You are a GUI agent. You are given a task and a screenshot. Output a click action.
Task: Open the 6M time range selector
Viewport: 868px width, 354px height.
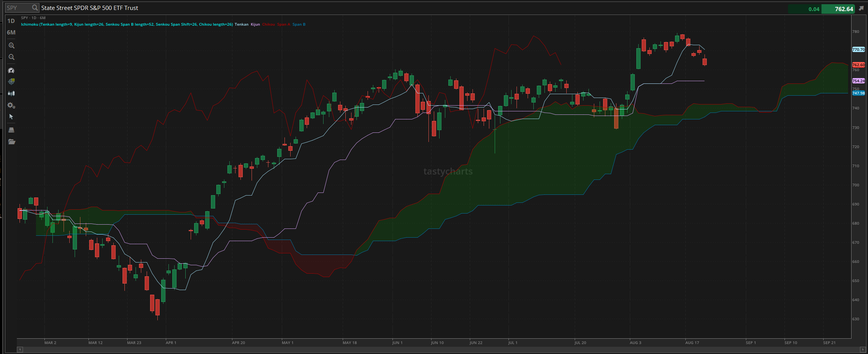(x=11, y=33)
